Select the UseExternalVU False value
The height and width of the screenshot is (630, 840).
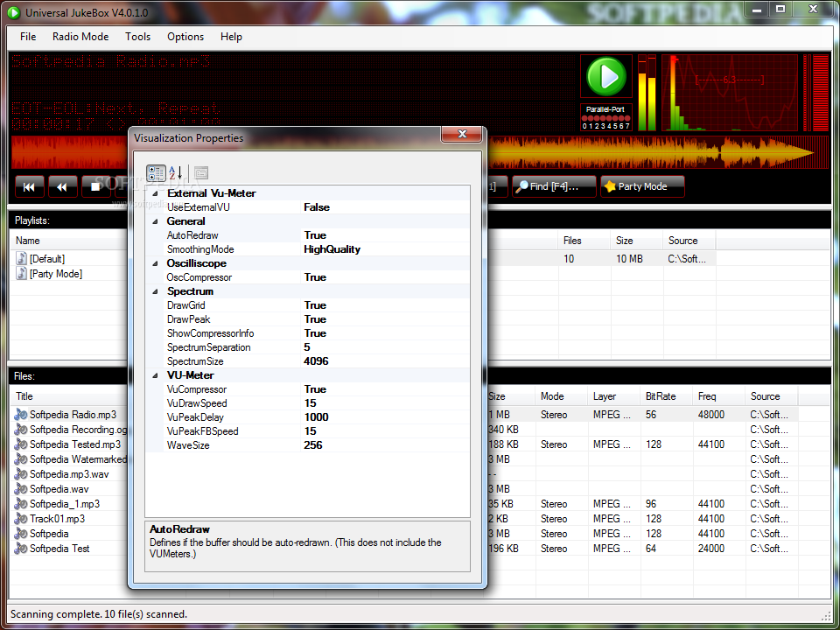click(x=317, y=207)
